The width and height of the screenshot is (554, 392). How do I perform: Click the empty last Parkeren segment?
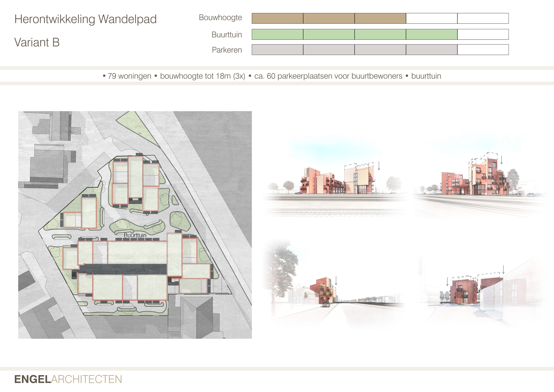click(483, 49)
